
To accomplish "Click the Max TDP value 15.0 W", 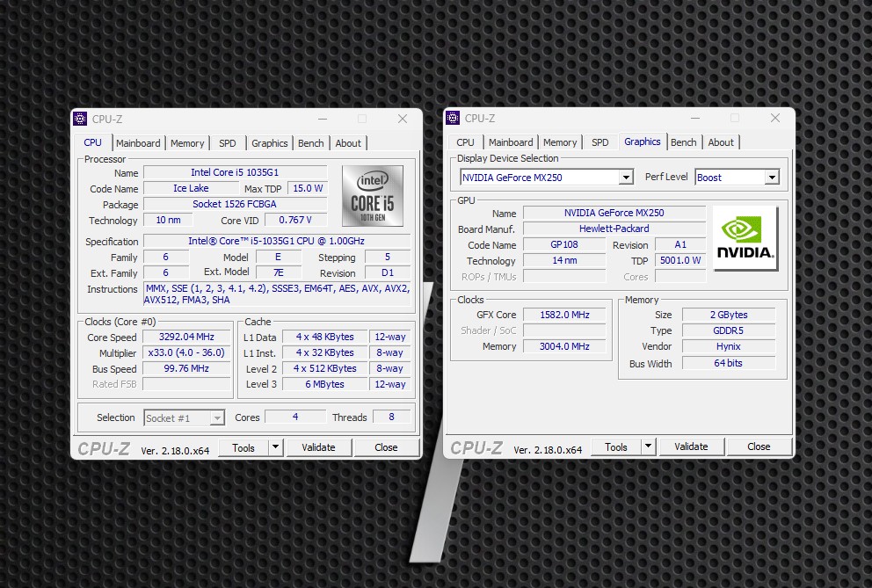I will click(308, 188).
